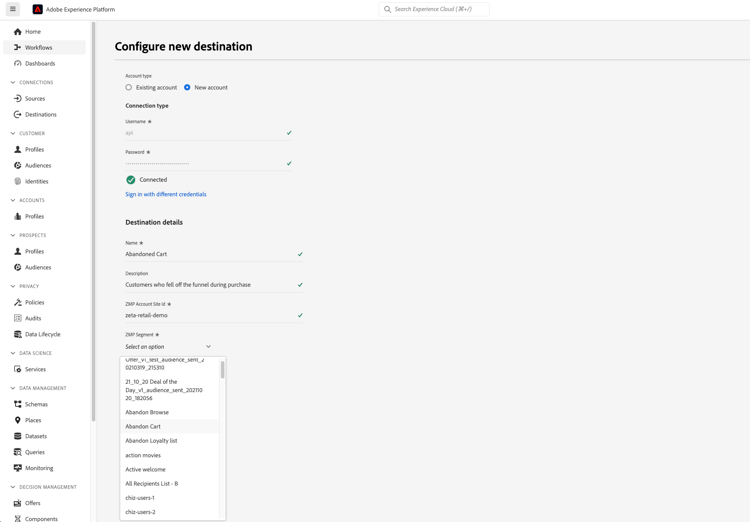Click the search magnifier icon
The image size is (750, 522).
tap(387, 9)
